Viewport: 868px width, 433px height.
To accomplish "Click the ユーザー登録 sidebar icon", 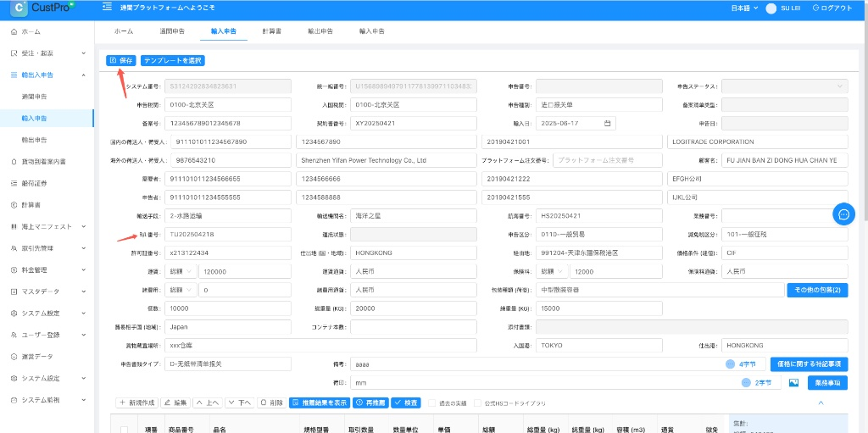I will [14, 335].
